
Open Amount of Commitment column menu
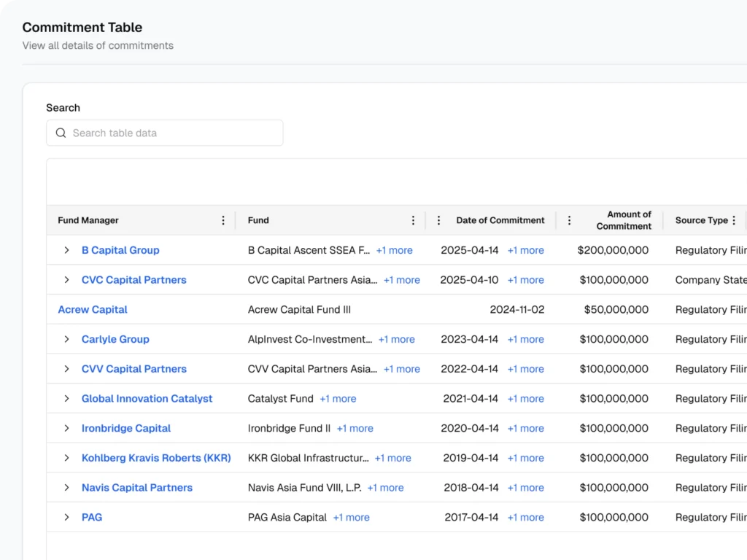569,220
